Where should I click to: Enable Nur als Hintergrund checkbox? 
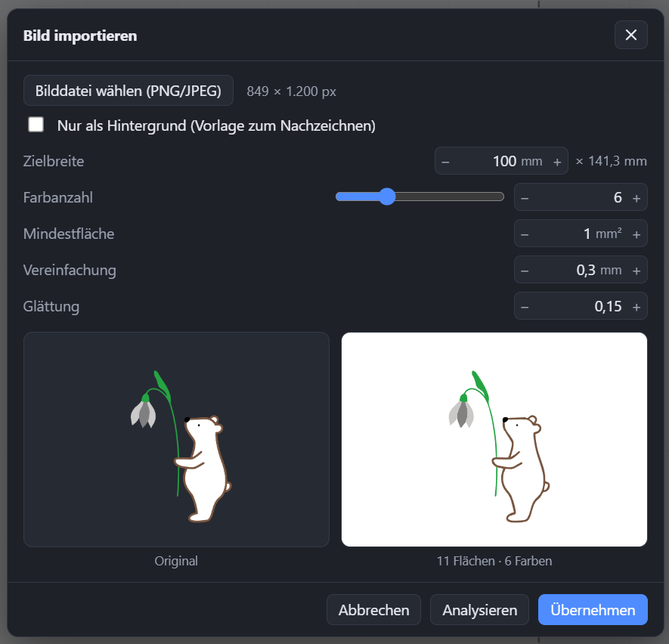36,125
